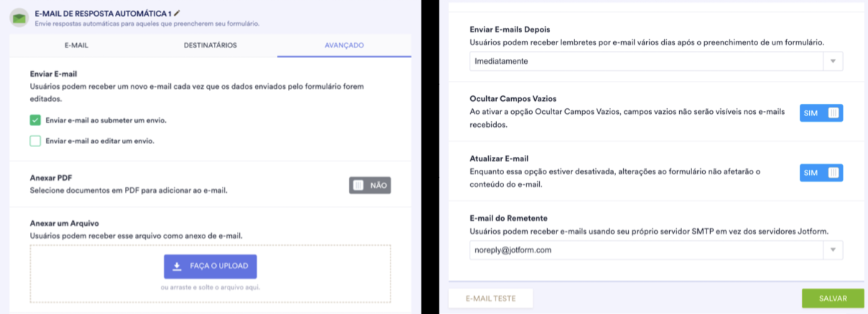
Task: Click the dropdown arrow icon for Enviar E-mails Depois
Action: [833, 62]
